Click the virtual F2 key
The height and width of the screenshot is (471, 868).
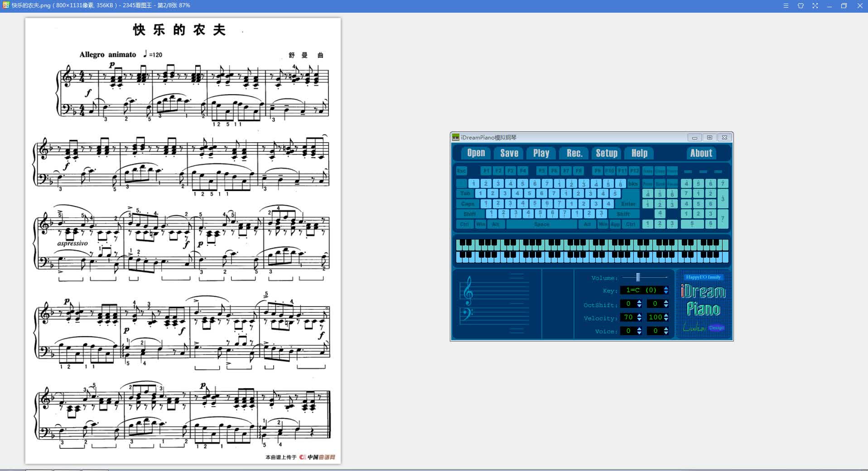click(498, 171)
